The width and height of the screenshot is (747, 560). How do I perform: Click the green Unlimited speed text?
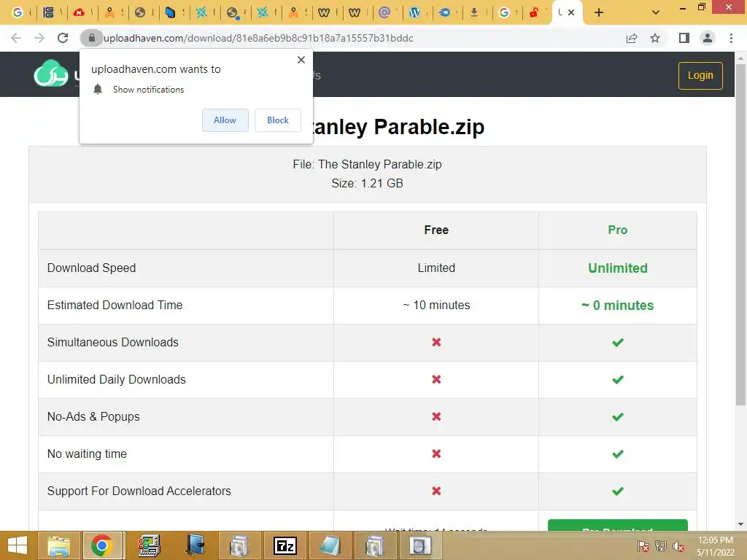click(x=617, y=268)
